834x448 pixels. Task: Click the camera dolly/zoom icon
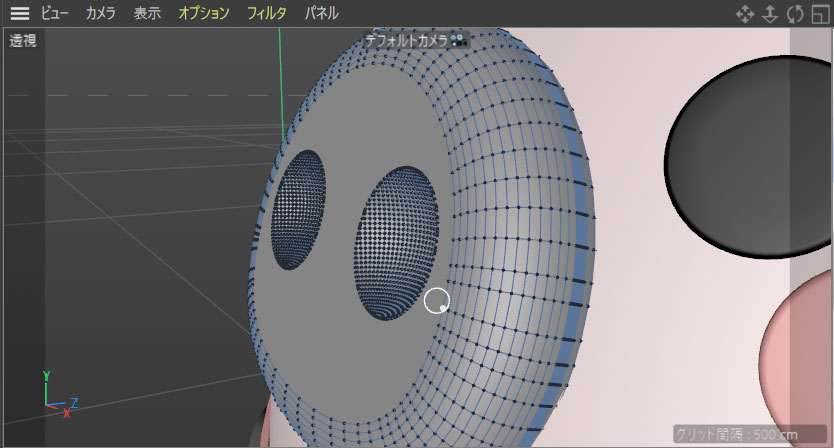coord(770,14)
